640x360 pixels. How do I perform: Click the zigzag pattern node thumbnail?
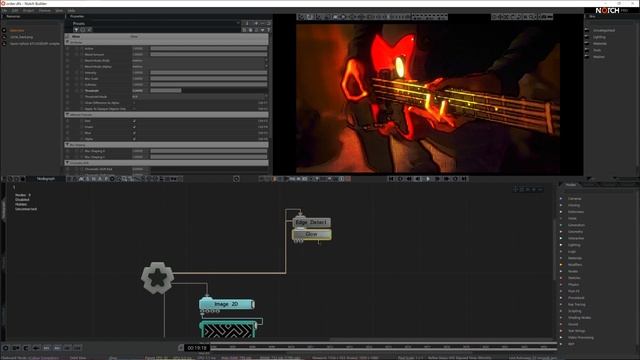229,330
